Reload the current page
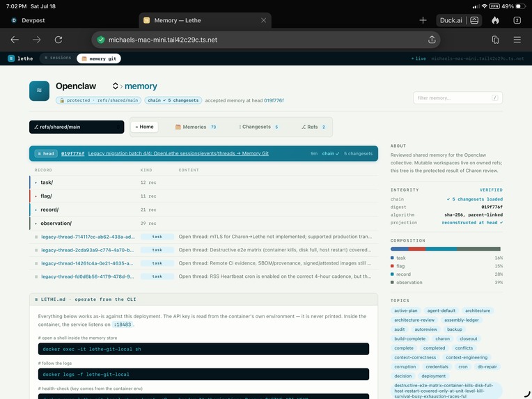532x399 pixels. 58,40
